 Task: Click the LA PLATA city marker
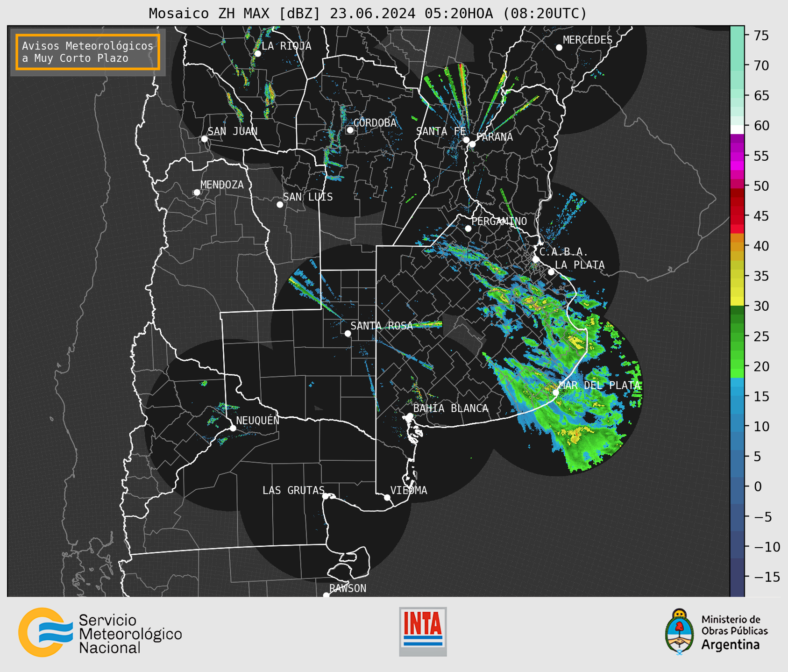point(551,272)
